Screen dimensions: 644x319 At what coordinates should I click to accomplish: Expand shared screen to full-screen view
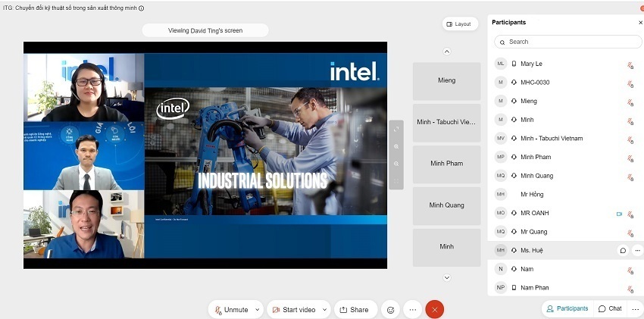coord(396,130)
